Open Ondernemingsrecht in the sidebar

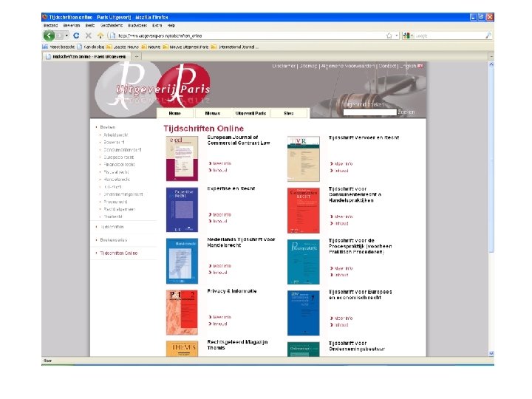(x=123, y=194)
